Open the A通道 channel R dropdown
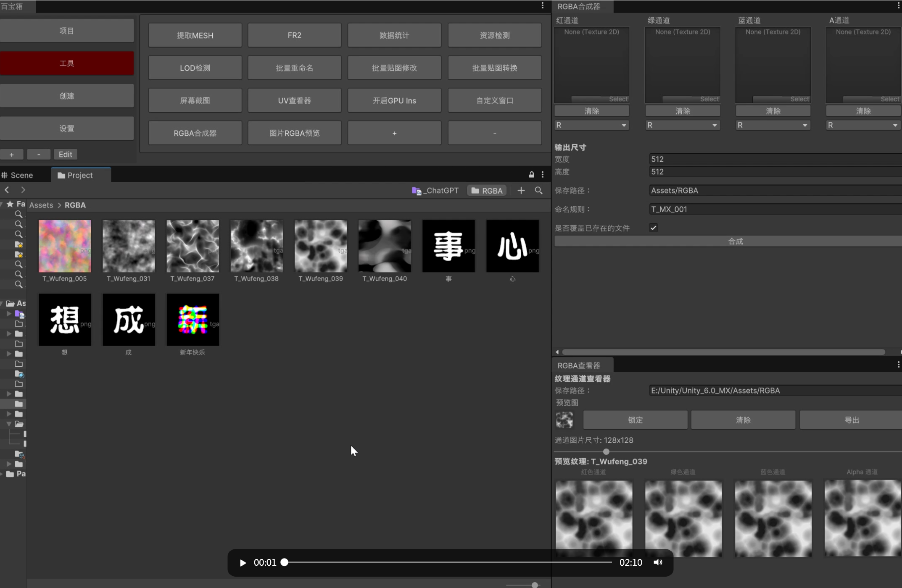This screenshot has height=588, width=902. point(862,125)
